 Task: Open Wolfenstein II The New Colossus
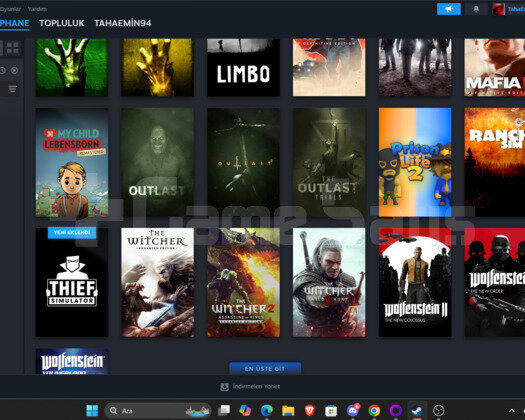pyautogui.click(x=415, y=282)
